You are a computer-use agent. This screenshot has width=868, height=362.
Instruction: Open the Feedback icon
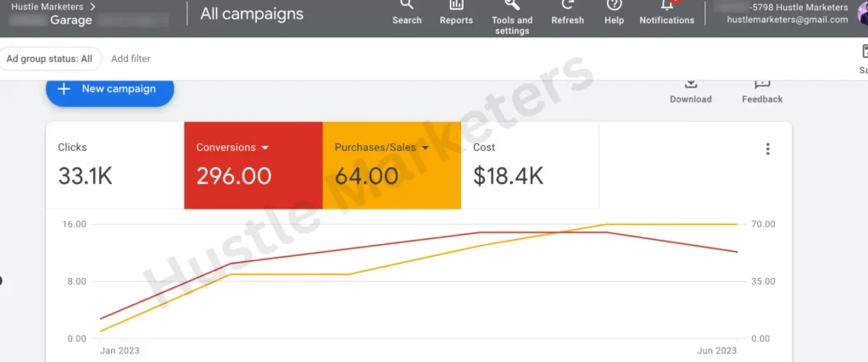(x=762, y=84)
